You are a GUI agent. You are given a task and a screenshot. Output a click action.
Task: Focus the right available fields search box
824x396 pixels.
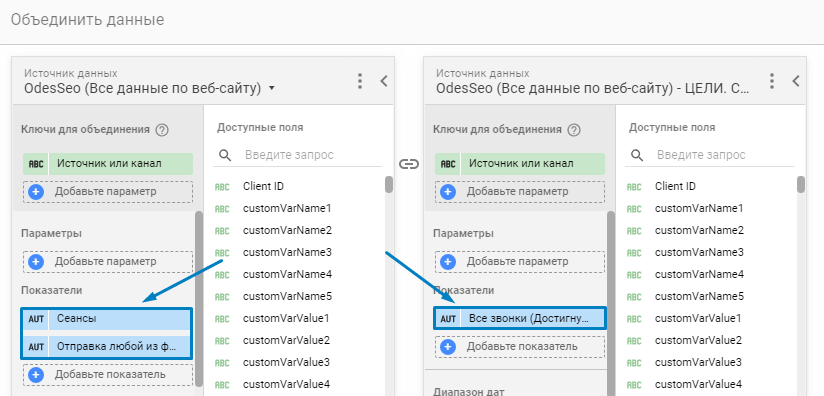click(x=724, y=155)
